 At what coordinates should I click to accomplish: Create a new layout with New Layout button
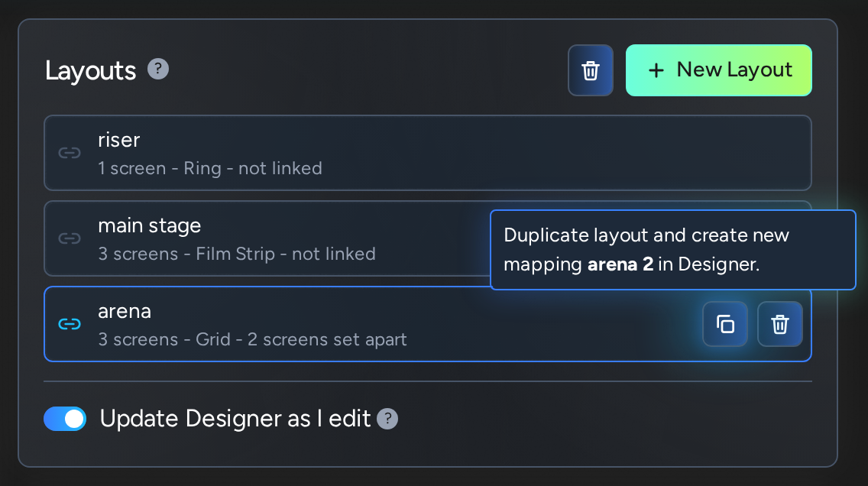click(718, 70)
